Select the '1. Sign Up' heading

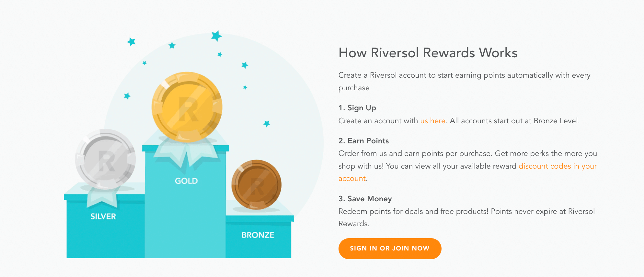357,108
